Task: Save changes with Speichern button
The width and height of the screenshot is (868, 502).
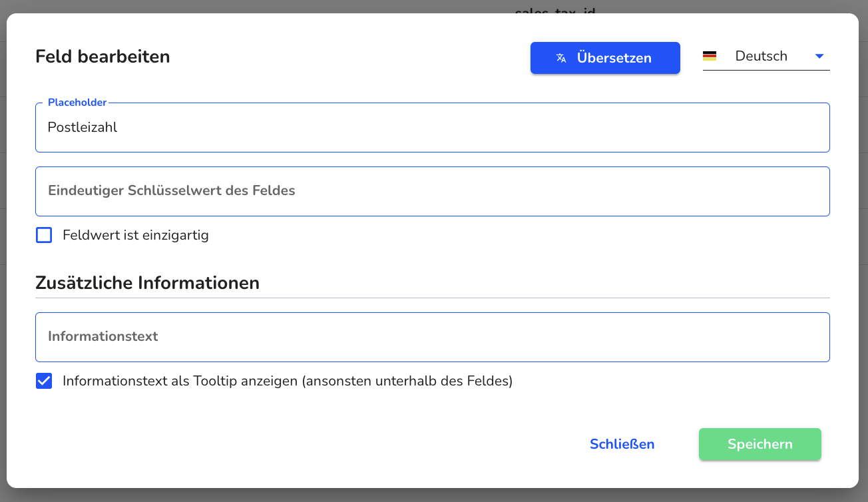Action: (760, 444)
